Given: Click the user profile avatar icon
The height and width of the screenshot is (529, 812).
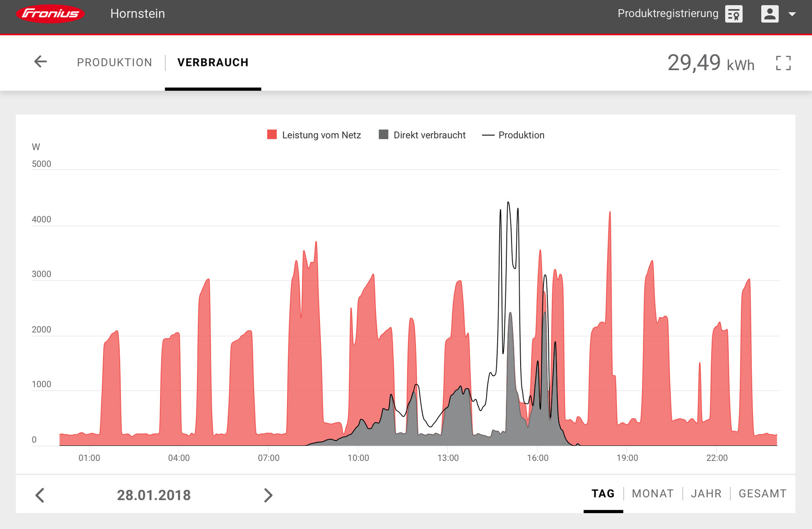Looking at the screenshot, I should pyautogui.click(x=769, y=14).
